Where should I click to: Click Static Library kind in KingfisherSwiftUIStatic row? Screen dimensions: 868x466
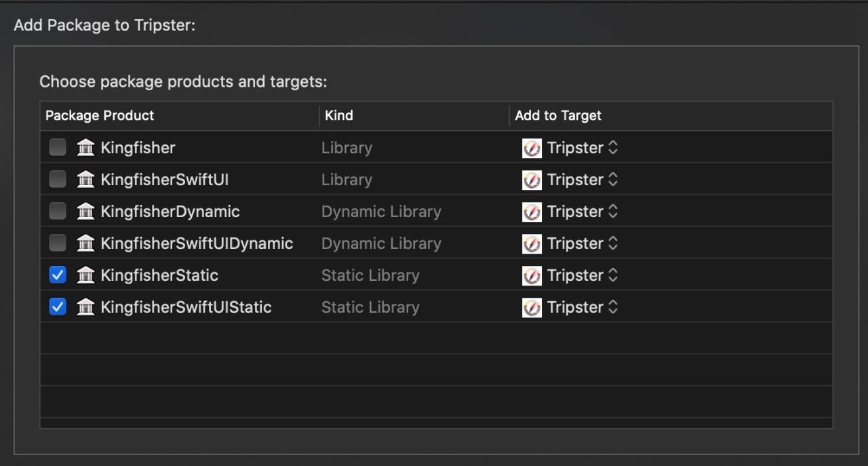point(370,307)
